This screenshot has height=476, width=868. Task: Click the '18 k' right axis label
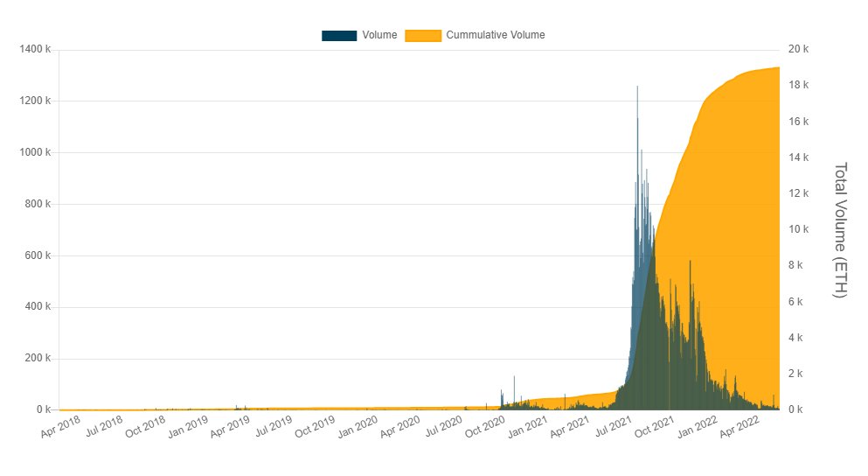(798, 86)
